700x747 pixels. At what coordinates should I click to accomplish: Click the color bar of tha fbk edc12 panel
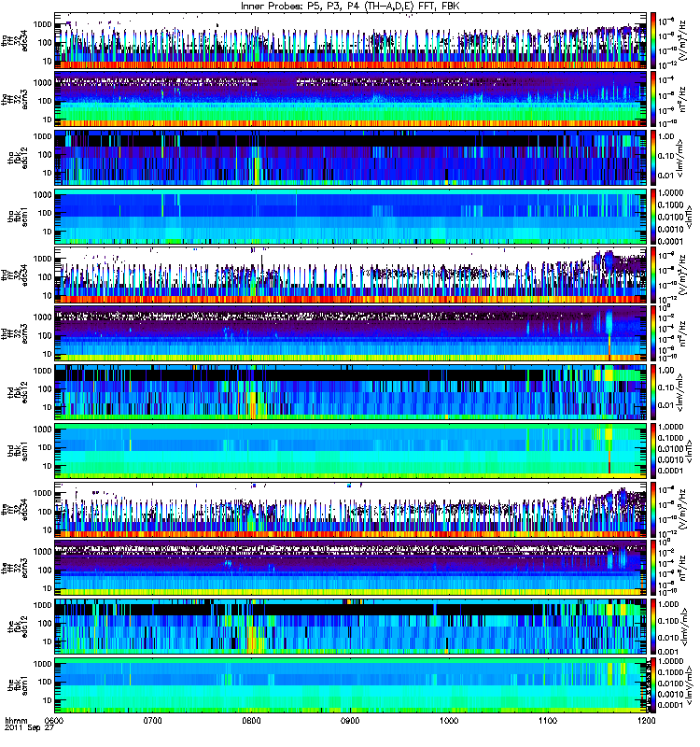point(652,158)
